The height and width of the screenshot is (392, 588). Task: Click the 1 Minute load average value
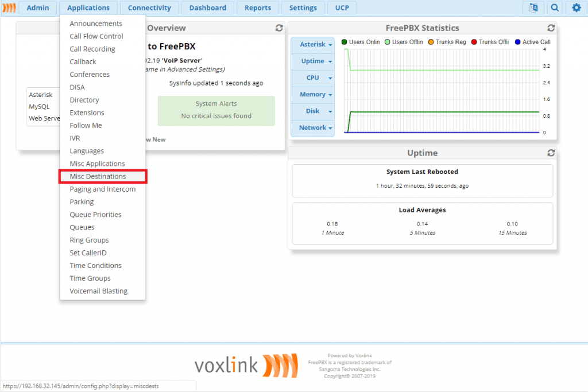[x=332, y=224]
